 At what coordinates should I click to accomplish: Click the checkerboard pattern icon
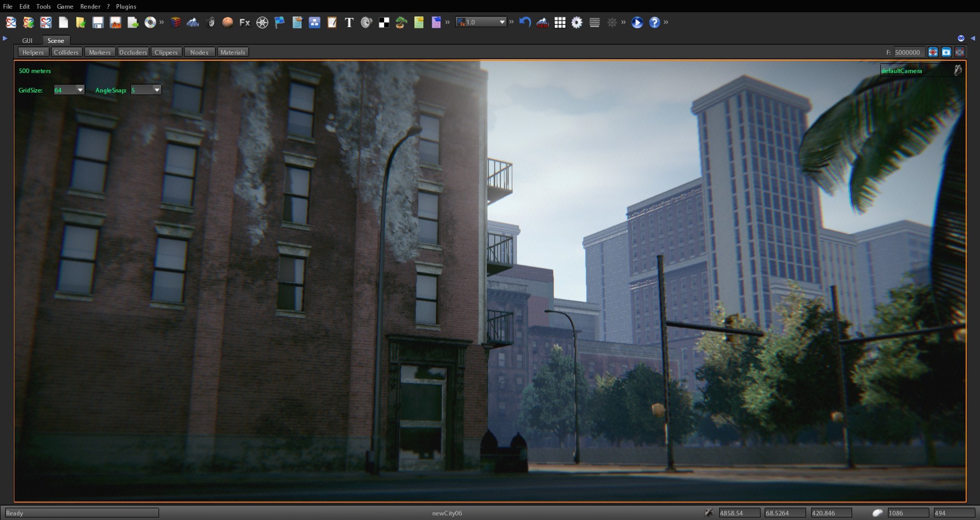(x=383, y=22)
